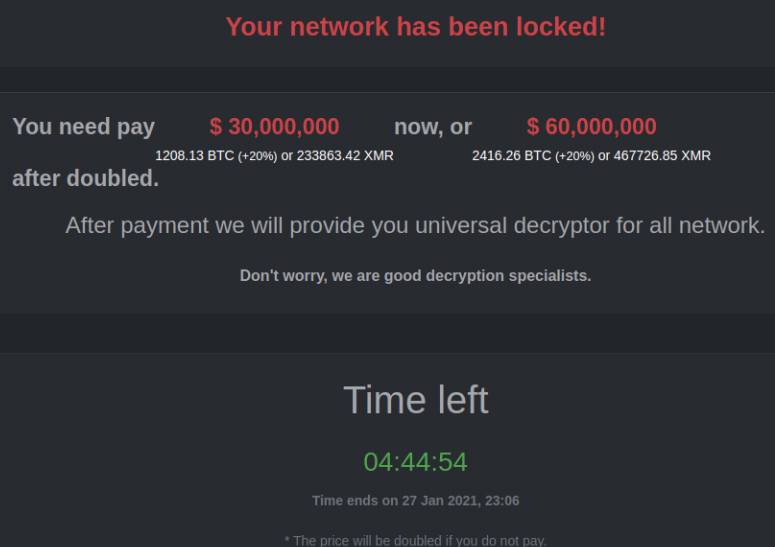Screen dimensions: 775x547
Task: Click the "Time ends on 27 Jan 2021" line
Action: tap(415, 501)
